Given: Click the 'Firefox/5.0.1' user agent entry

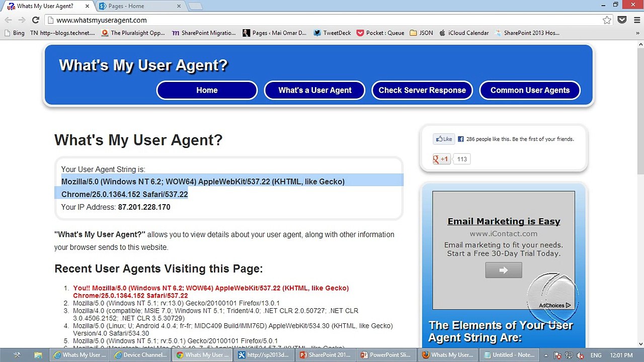Looking at the screenshot, I should (175, 341).
